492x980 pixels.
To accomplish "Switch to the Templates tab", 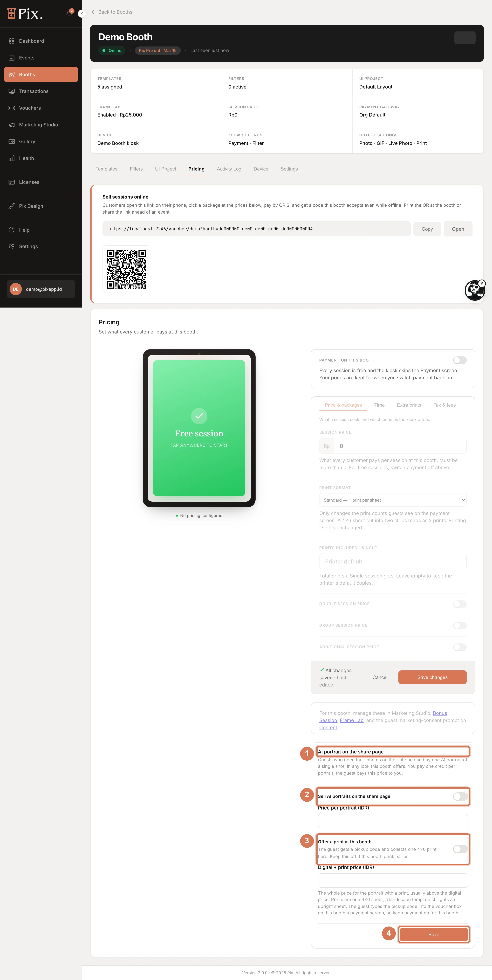I will [107, 169].
